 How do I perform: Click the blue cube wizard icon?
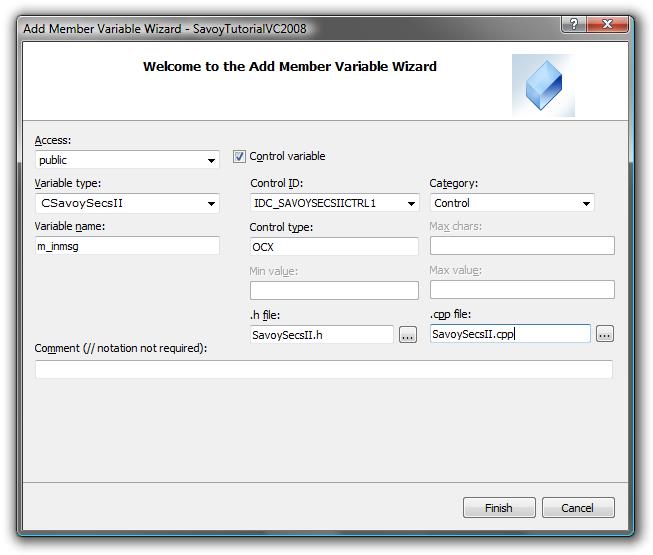[x=543, y=85]
